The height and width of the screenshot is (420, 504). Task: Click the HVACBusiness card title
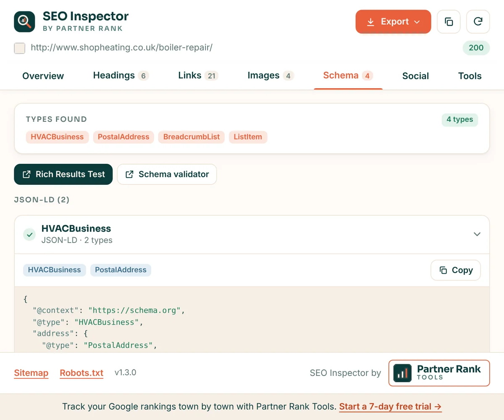pos(76,228)
